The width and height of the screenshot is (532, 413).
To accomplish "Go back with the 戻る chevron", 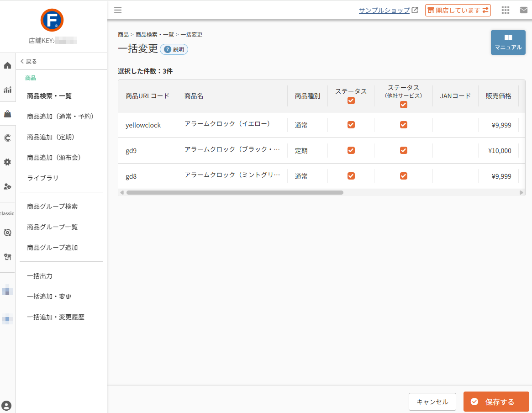I will [28, 61].
